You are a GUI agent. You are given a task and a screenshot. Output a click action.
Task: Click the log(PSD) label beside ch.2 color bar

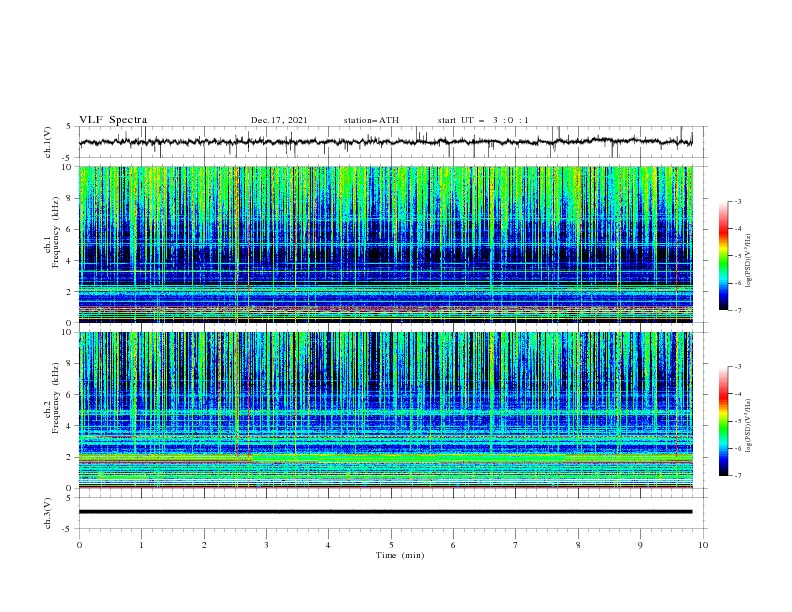748,426
